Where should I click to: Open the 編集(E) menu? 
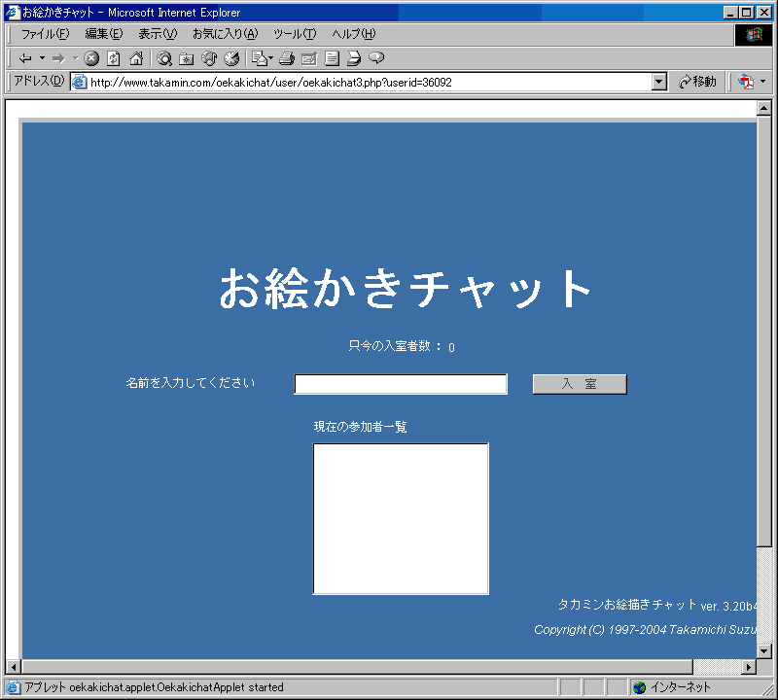[x=104, y=34]
